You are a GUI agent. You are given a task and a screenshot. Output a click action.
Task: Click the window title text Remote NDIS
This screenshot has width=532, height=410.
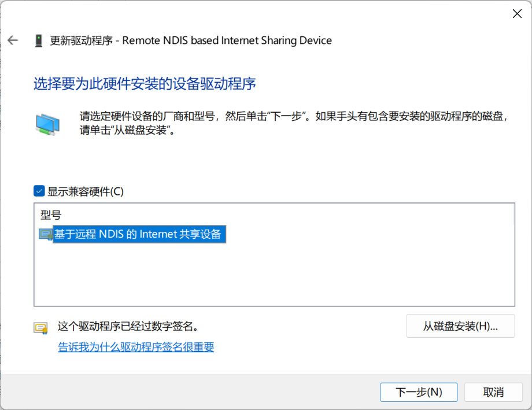tap(155, 40)
